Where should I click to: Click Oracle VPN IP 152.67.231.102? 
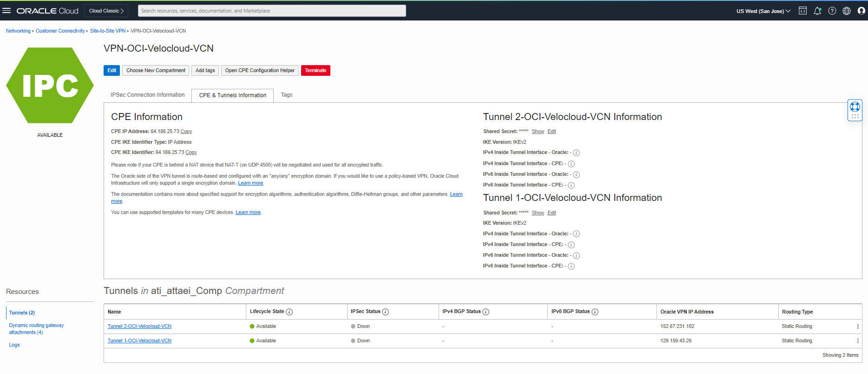(x=677, y=327)
